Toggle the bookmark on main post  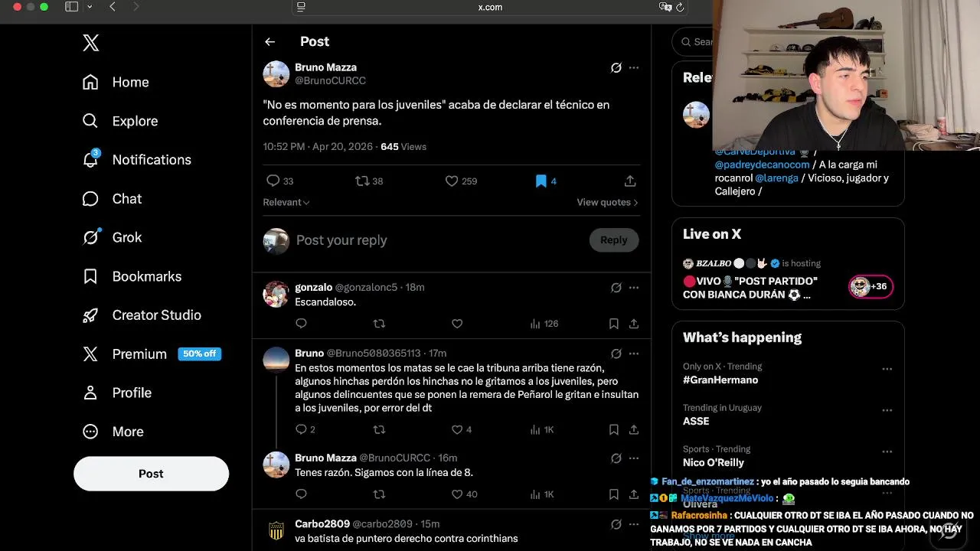546,181
